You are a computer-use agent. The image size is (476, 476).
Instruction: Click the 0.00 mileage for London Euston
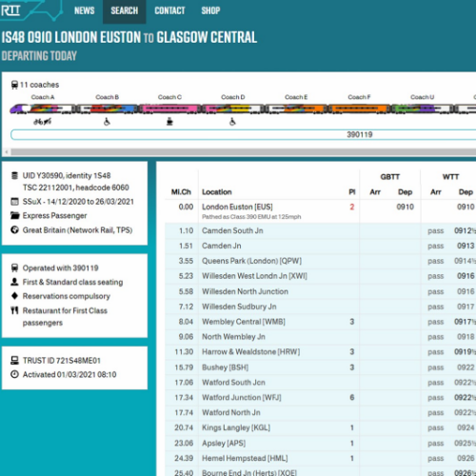point(186,207)
